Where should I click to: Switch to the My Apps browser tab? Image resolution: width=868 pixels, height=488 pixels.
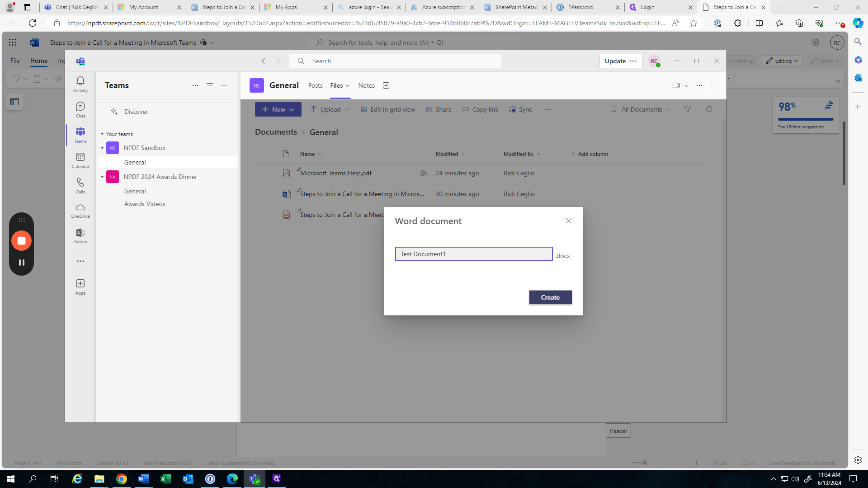point(296,7)
